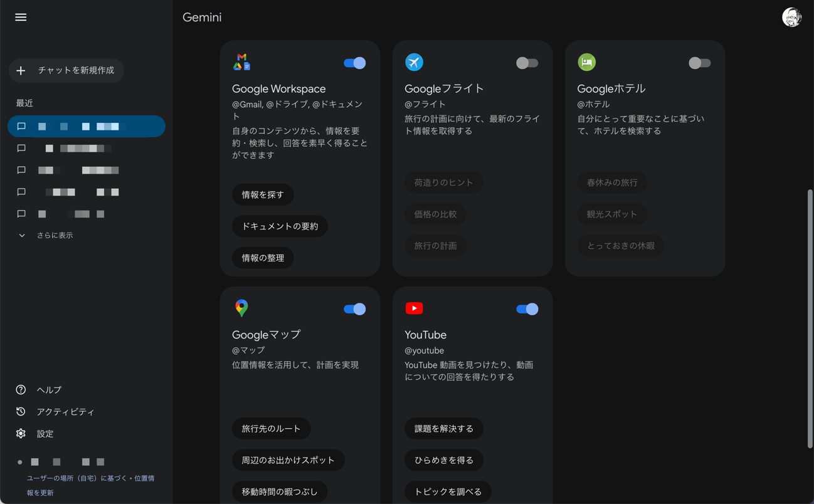
Task: Click the 最近 section heading
Action: [x=24, y=103]
